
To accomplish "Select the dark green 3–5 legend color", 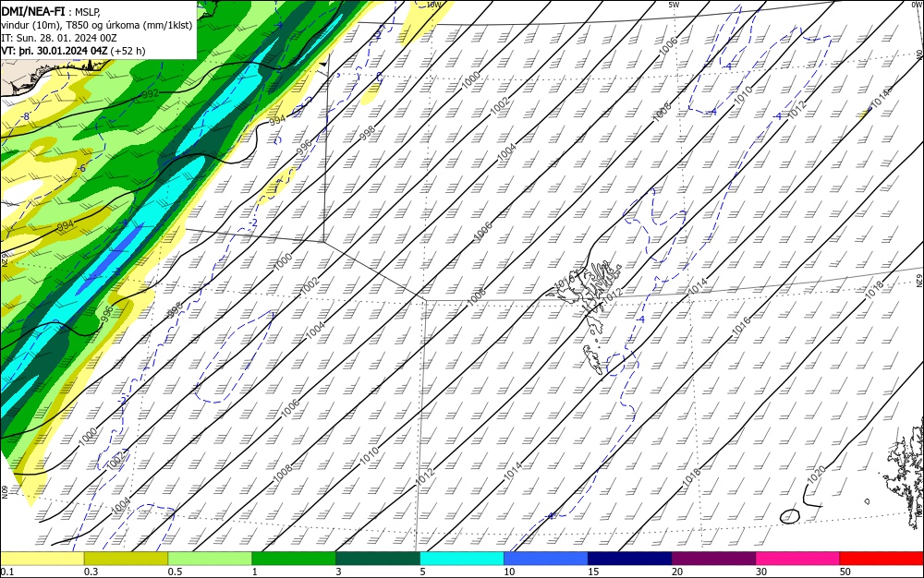I will pos(378,559).
